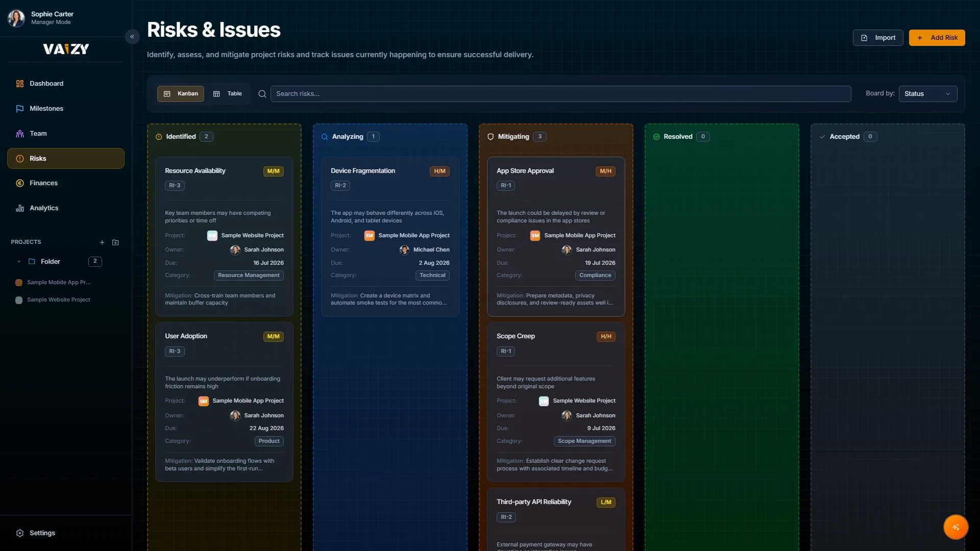
Task: Click the Scope Management category tag
Action: coord(584,441)
